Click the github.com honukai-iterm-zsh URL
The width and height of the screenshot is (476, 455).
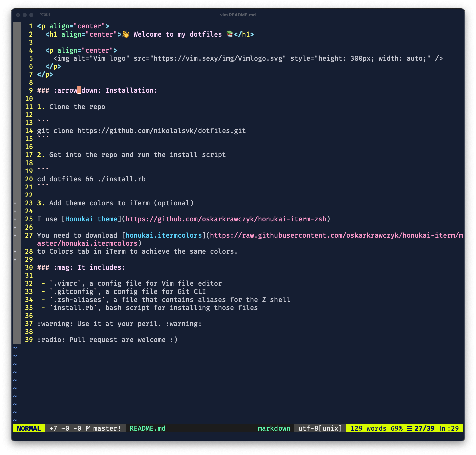[x=226, y=219]
